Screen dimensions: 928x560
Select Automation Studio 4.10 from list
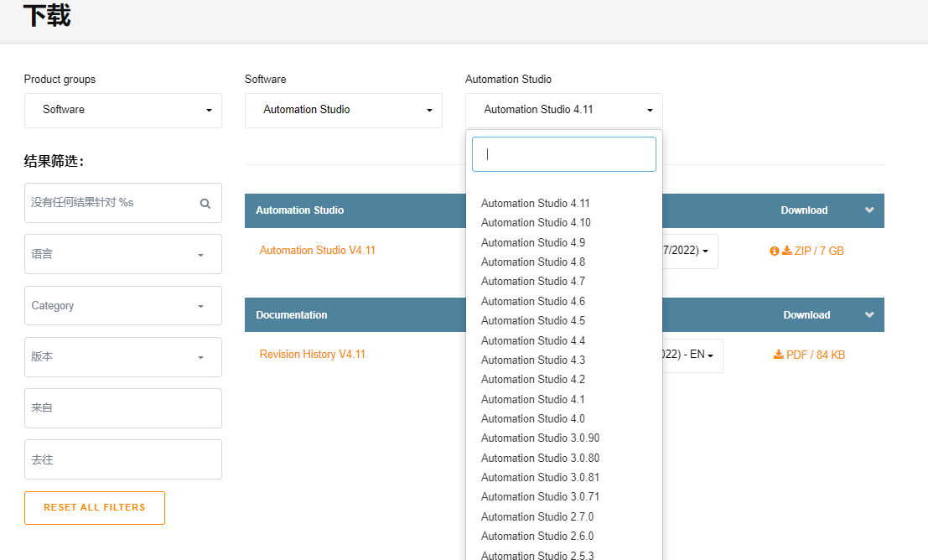pos(536,223)
